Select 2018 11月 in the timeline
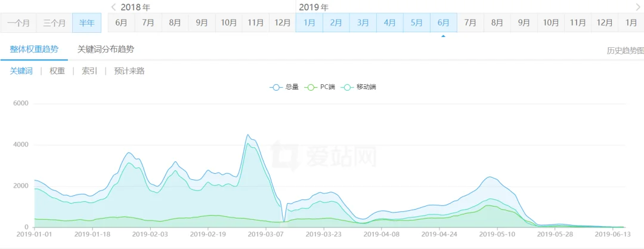Image resolution: width=644 pixels, height=249 pixels. tap(255, 23)
